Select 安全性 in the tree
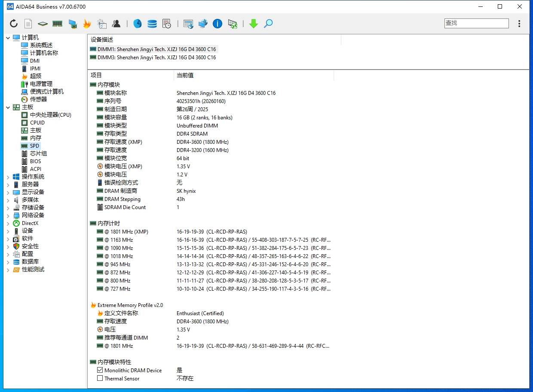 point(30,246)
